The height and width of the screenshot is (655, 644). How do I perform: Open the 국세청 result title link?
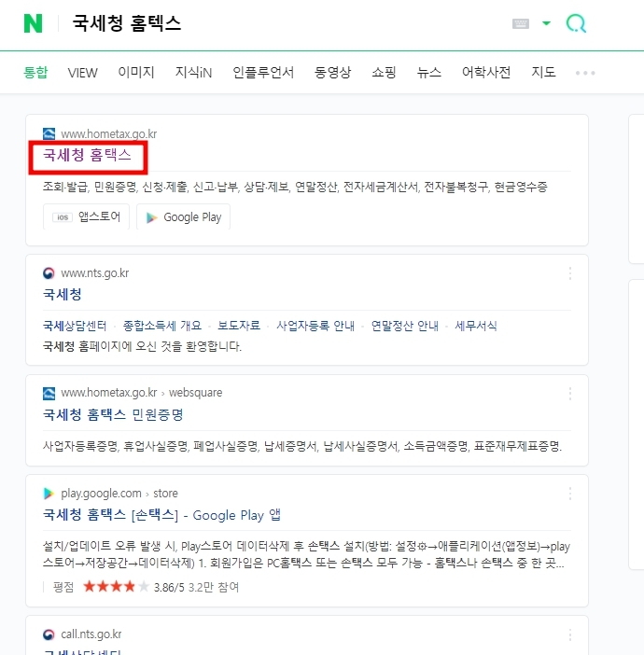tap(63, 295)
